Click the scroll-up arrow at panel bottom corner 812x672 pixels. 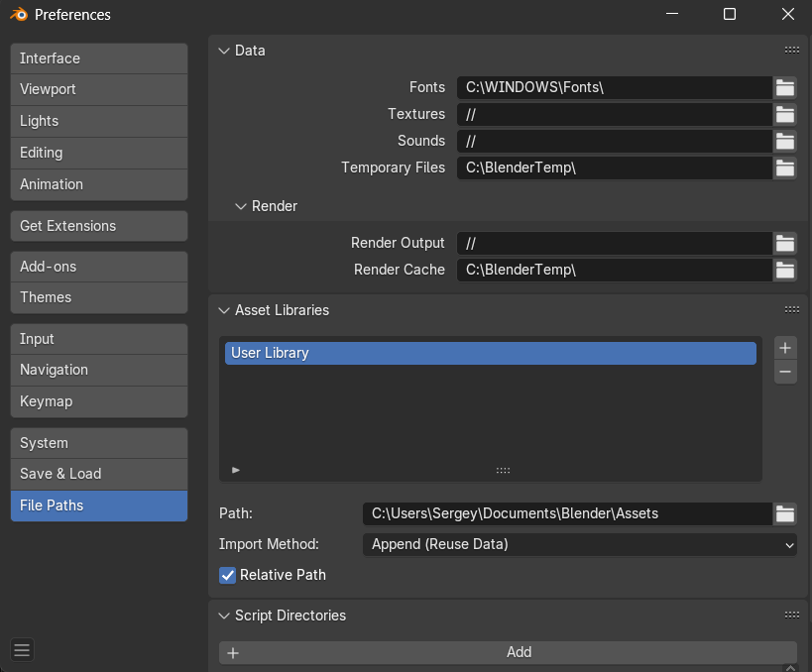tap(790, 668)
